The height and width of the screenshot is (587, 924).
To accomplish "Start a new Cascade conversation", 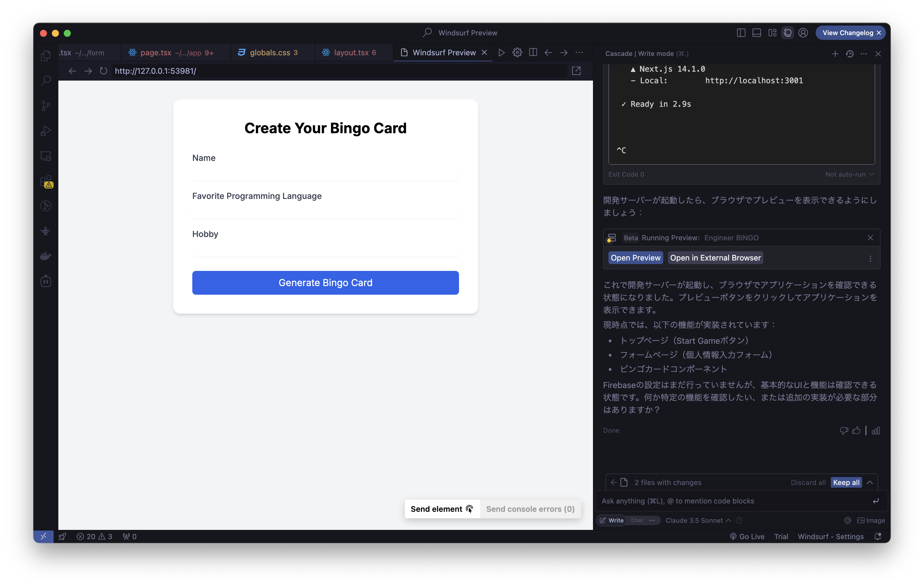I will click(x=835, y=54).
